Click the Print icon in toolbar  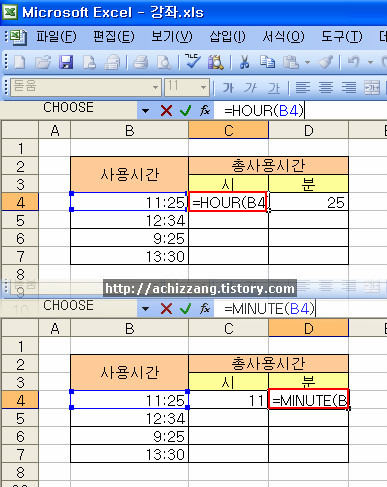tap(141, 62)
